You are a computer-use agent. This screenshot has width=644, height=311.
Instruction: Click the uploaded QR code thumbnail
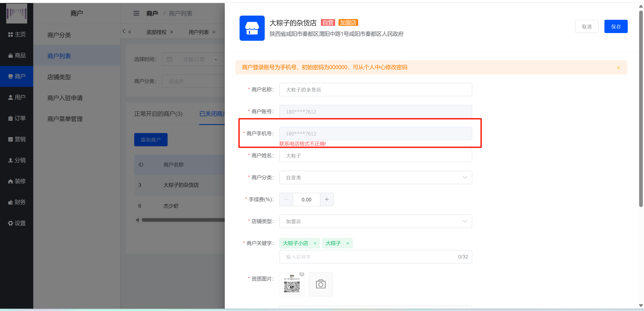[292, 284]
